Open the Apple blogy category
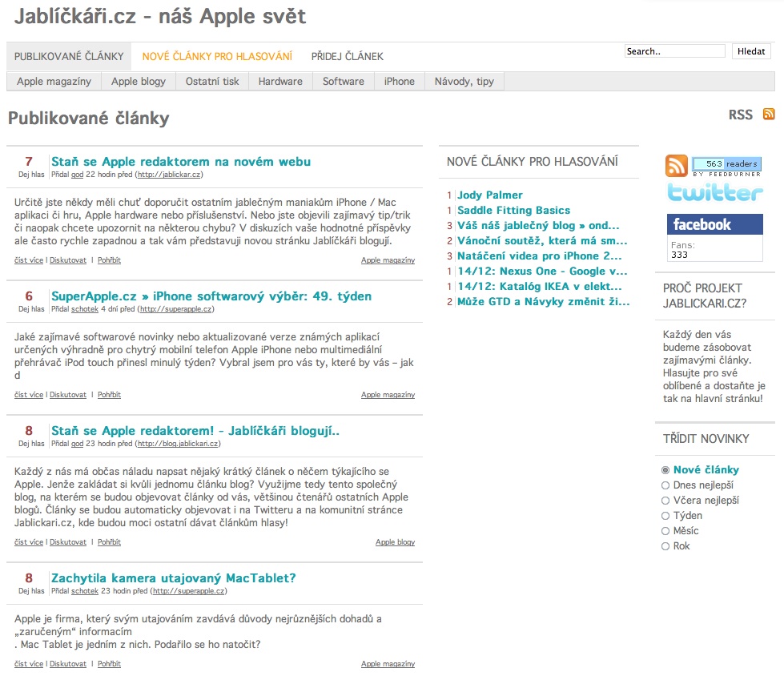Image resolution: width=784 pixels, height=676 pixels. (139, 82)
